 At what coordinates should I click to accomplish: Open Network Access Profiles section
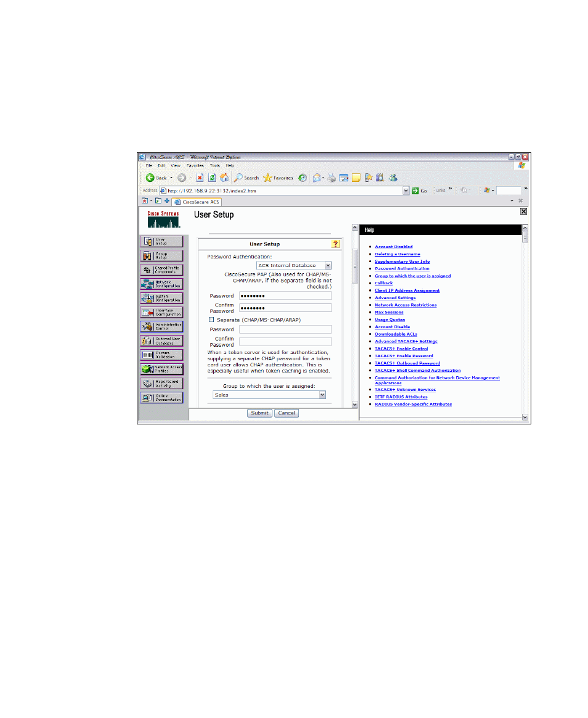(x=161, y=369)
